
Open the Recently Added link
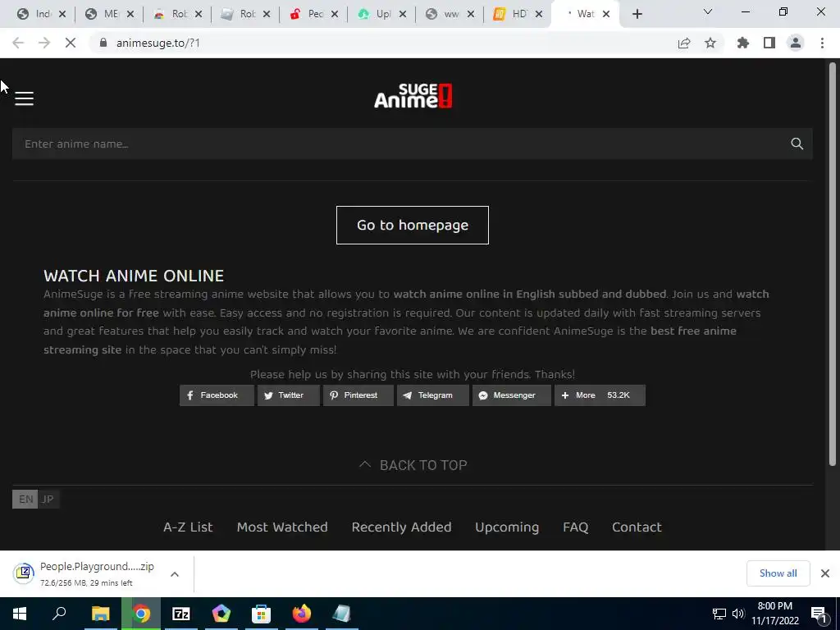401,527
